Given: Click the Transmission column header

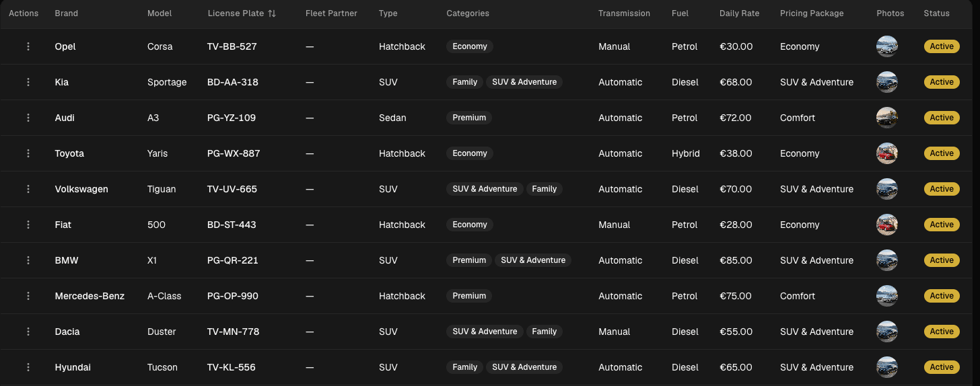Looking at the screenshot, I should pyautogui.click(x=624, y=13).
